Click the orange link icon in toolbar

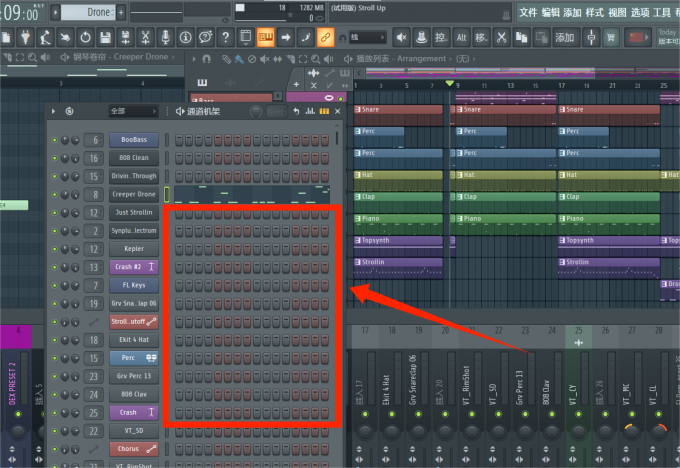[x=325, y=37]
